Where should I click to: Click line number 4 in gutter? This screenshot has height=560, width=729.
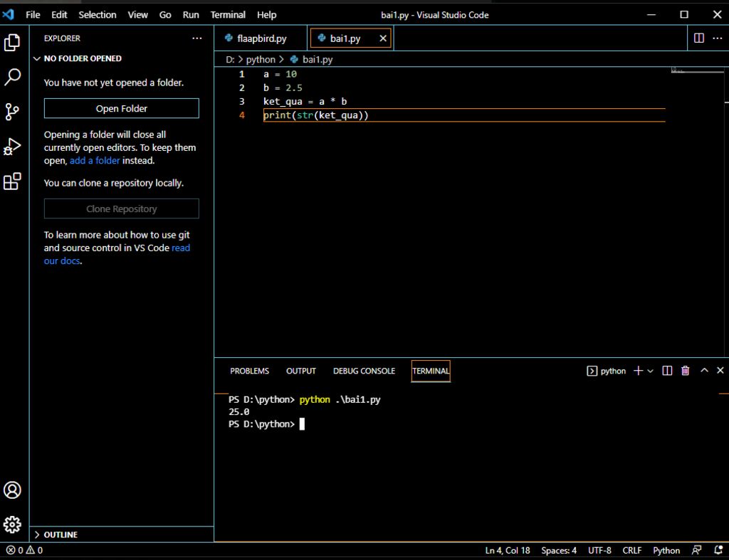[242, 115]
